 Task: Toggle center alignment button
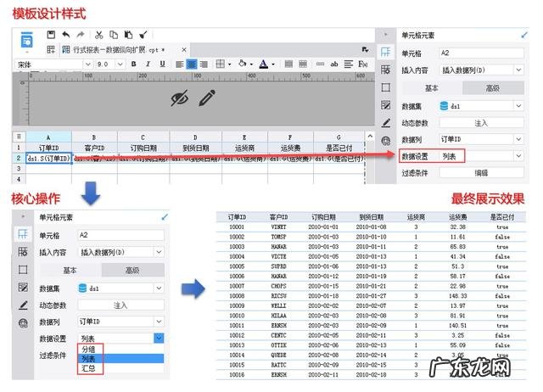[x=192, y=64]
